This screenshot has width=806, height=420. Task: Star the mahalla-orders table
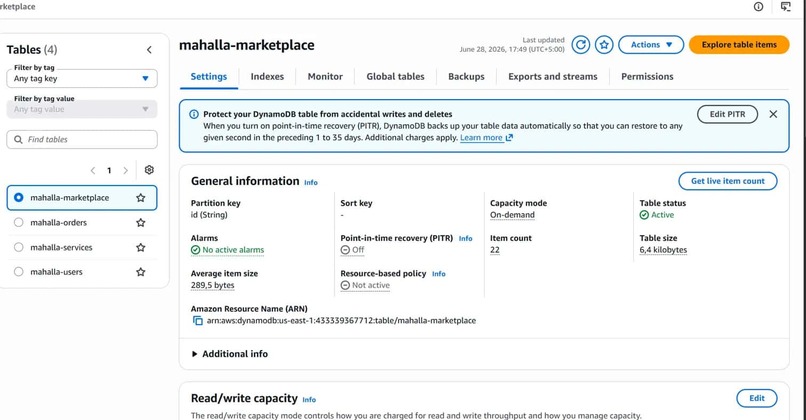tap(140, 223)
